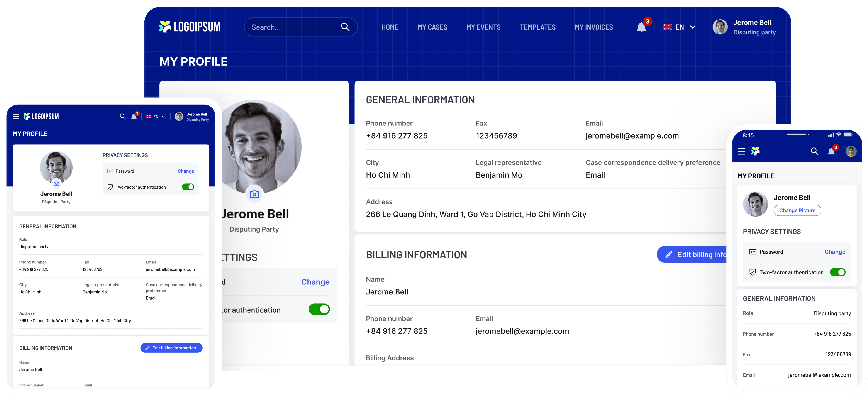Click the signal bars in mobile status bar
This screenshot has height=396, width=868.
click(831, 135)
